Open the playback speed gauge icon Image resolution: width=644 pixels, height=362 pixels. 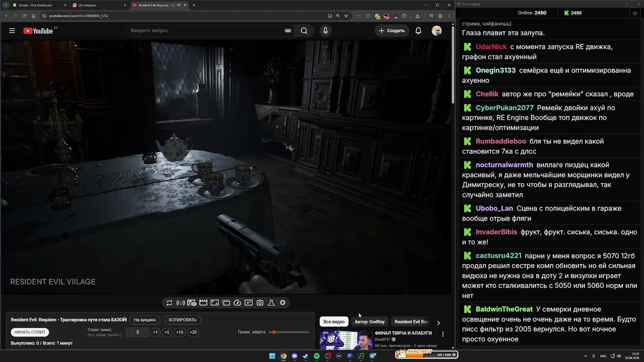(x=237, y=303)
